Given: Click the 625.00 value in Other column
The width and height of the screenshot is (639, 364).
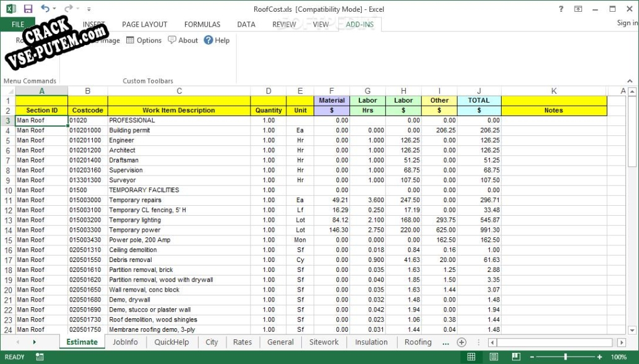Looking at the screenshot, I should pos(439,230).
